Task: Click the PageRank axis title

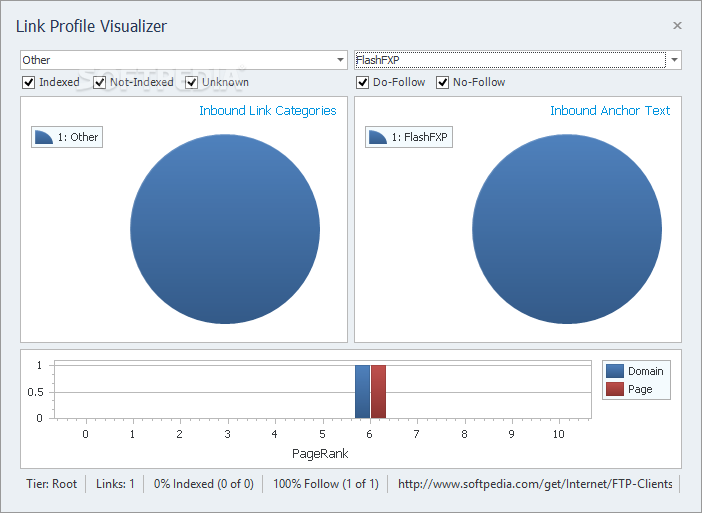Action: pyautogui.click(x=320, y=454)
